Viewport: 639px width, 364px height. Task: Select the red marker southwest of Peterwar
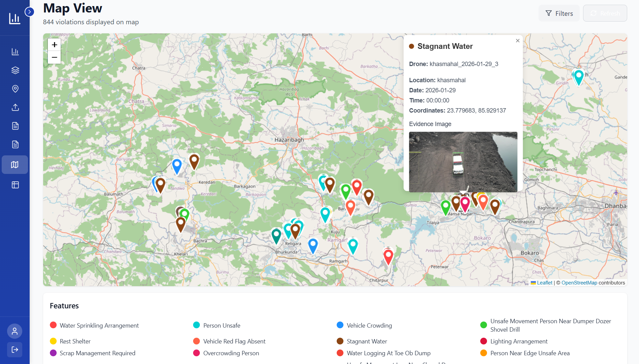388,256
